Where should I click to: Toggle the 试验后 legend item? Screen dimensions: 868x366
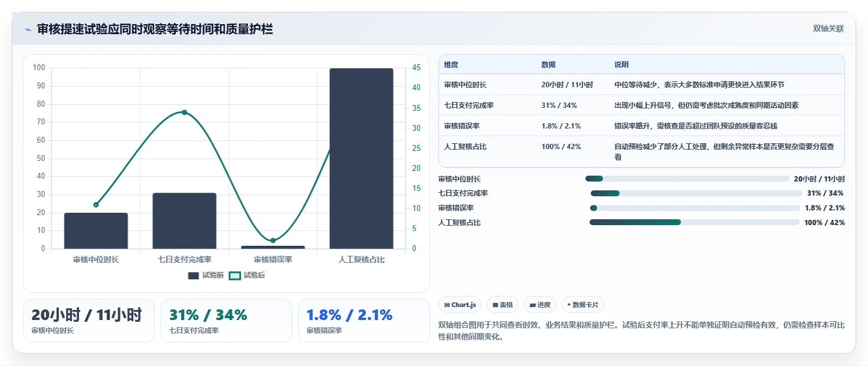pos(247,275)
